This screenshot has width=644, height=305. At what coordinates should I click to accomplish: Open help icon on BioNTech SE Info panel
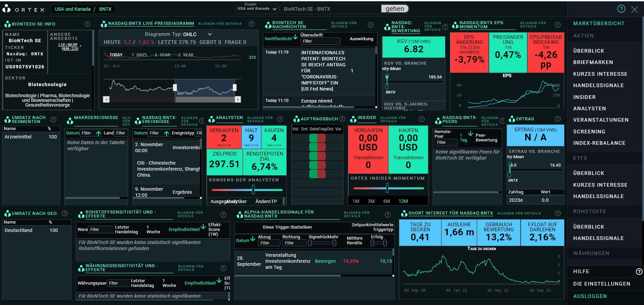[87, 24]
